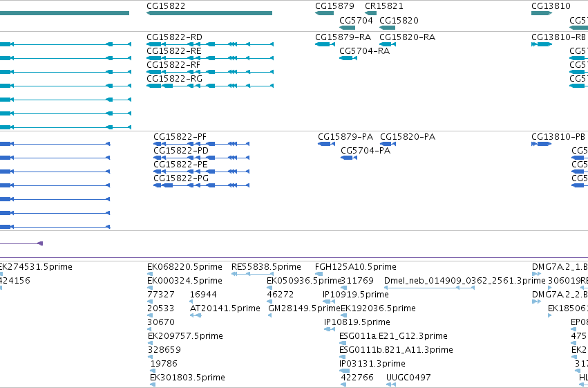
Task: Select feature UUGC0497
Action: [391, 385]
